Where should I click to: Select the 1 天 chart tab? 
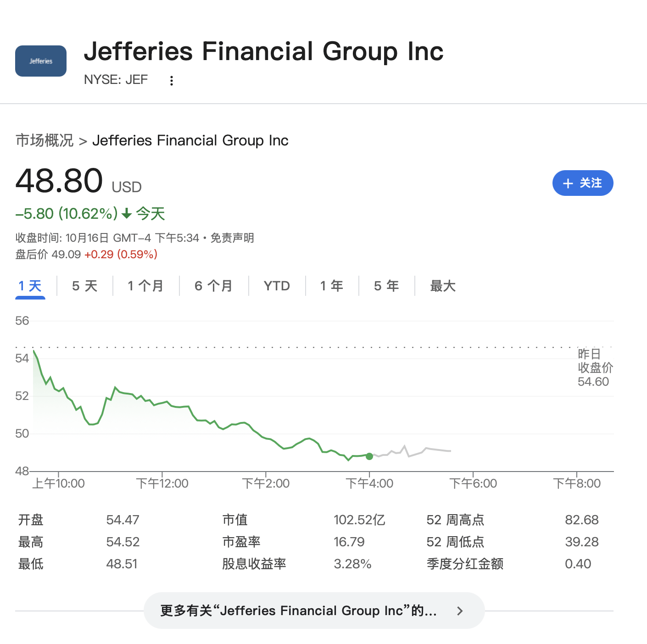tap(30, 286)
